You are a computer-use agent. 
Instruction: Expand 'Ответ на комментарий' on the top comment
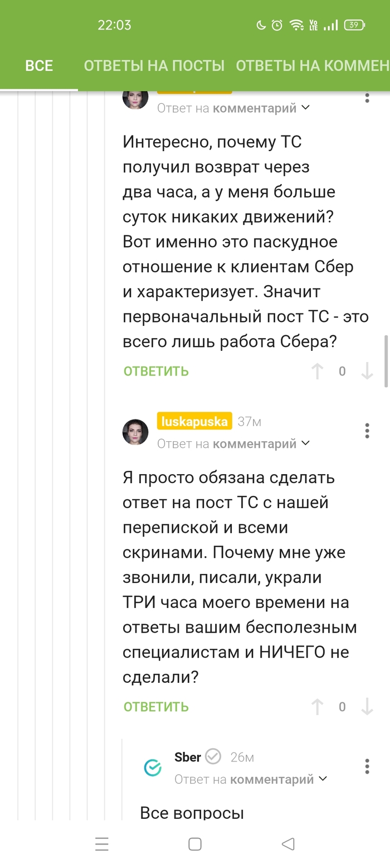point(233,108)
